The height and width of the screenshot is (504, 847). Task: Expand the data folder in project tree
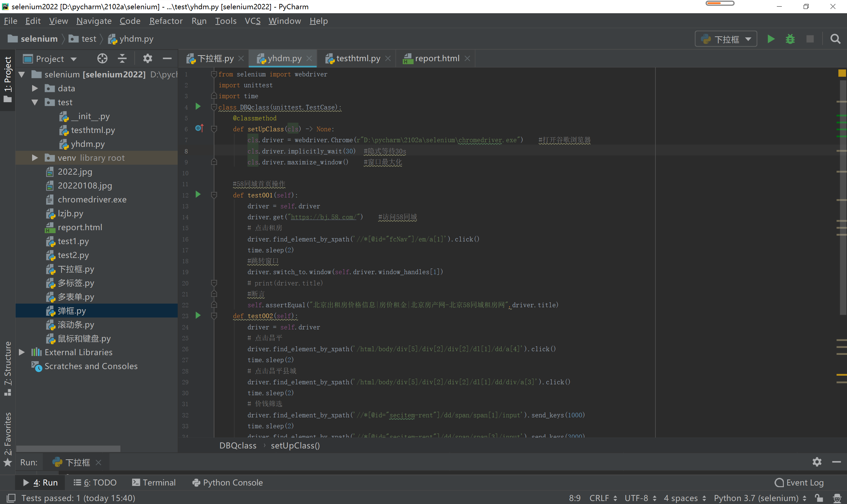[35, 88]
